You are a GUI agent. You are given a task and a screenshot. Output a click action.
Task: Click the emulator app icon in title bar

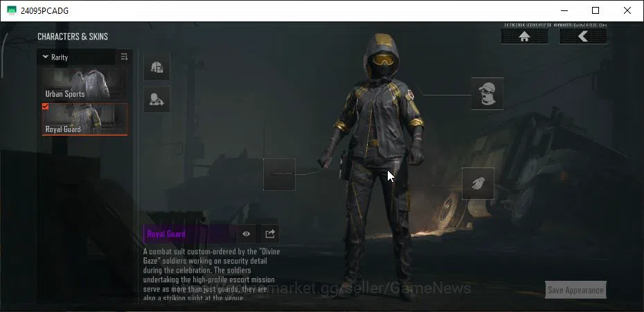pos(12,10)
